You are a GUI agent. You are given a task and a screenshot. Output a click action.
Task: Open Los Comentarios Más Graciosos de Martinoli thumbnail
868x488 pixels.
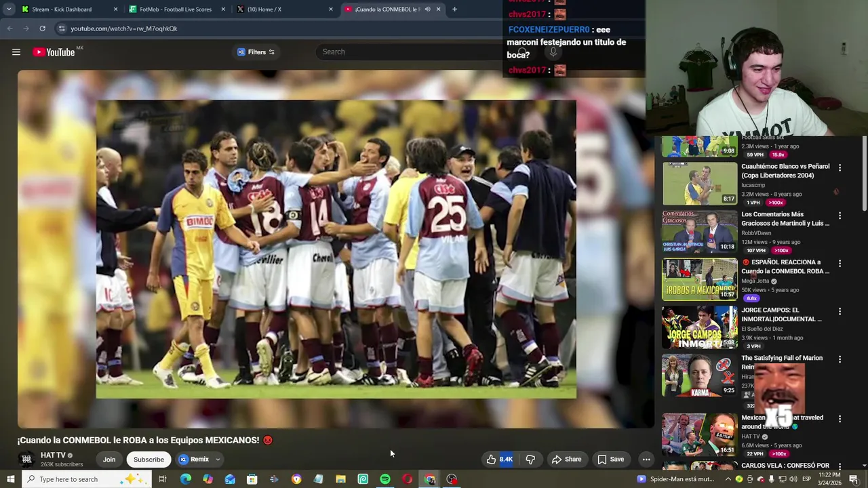point(699,232)
